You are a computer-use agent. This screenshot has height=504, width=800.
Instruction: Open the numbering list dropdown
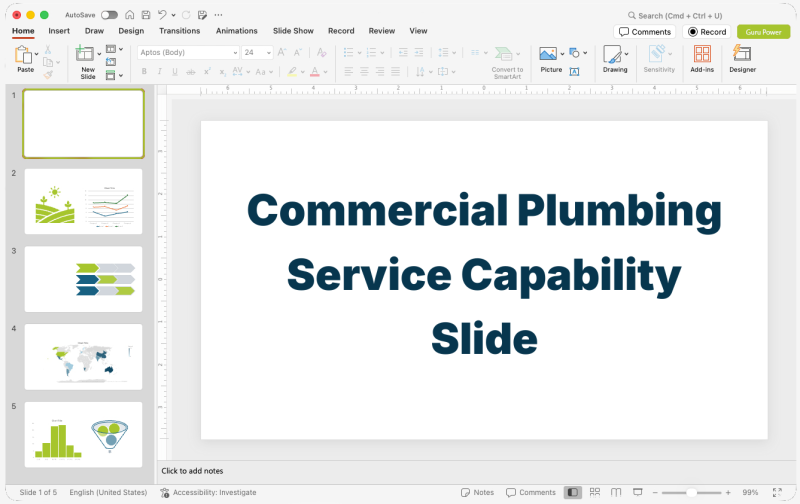pos(382,53)
